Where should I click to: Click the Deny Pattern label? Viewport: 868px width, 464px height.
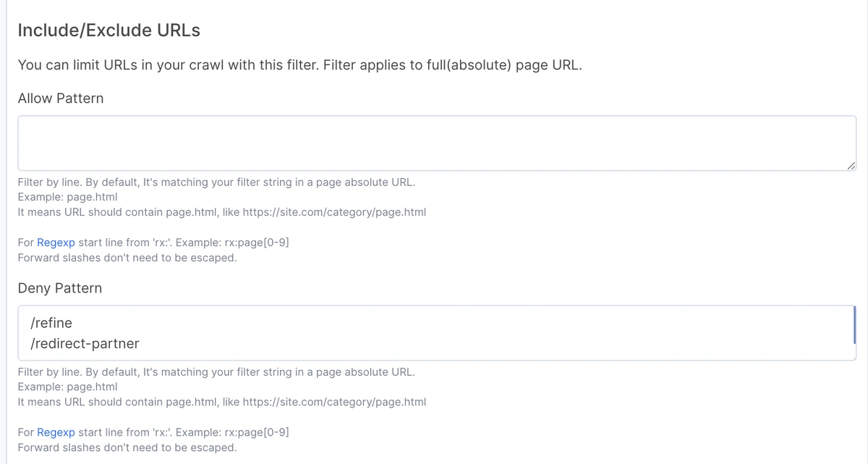(x=60, y=288)
